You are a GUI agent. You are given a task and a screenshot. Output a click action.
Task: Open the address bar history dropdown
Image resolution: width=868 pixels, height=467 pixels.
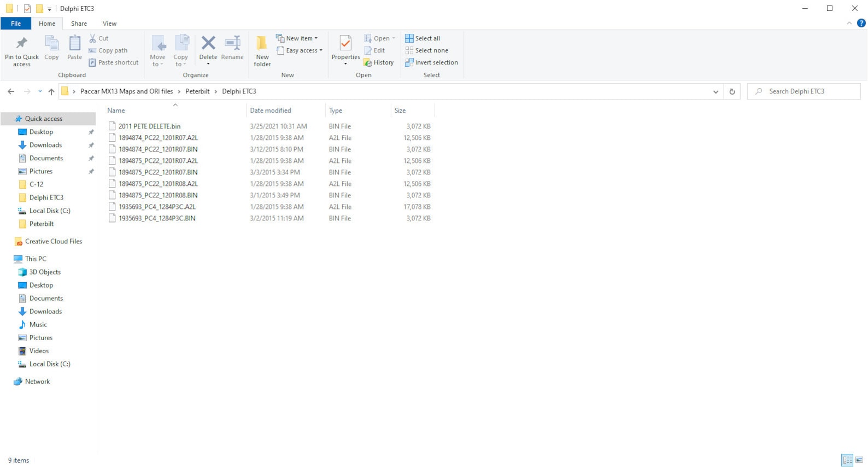[x=715, y=92]
